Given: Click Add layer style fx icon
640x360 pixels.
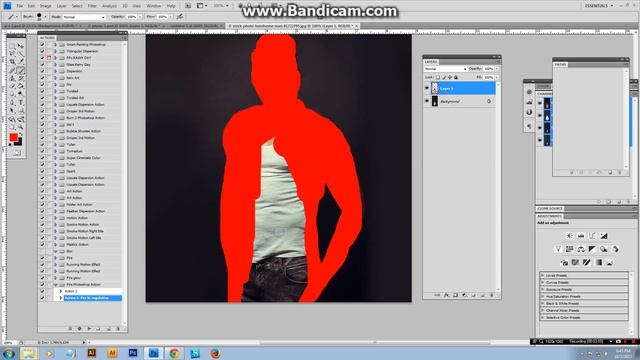Looking at the screenshot, I should 447,295.
